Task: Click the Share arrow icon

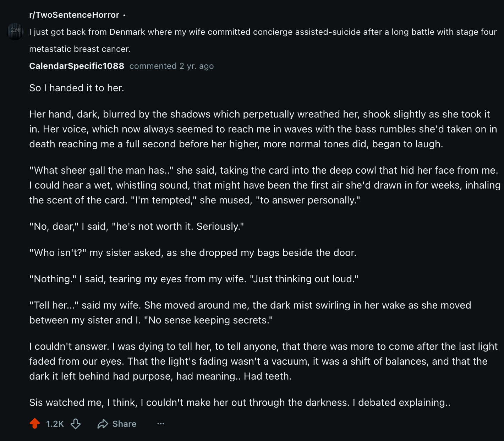Action: (x=103, y=424)
